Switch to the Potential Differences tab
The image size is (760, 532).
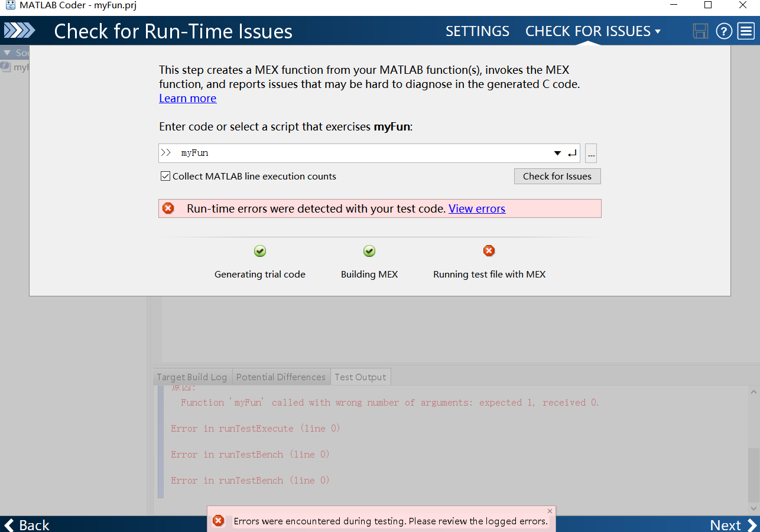pos(281,377)
